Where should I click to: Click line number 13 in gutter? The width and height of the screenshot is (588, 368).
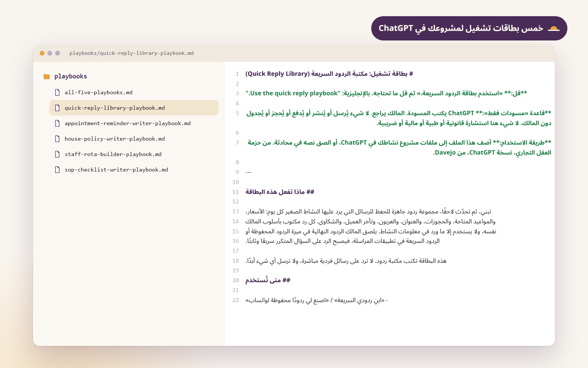click(236, 212)
